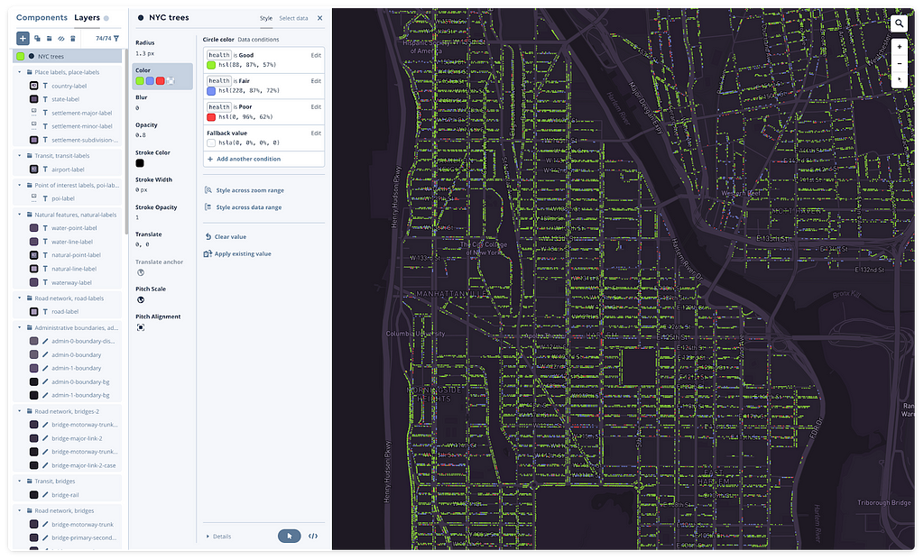Group selected layers into a folder

pos(49,38)
